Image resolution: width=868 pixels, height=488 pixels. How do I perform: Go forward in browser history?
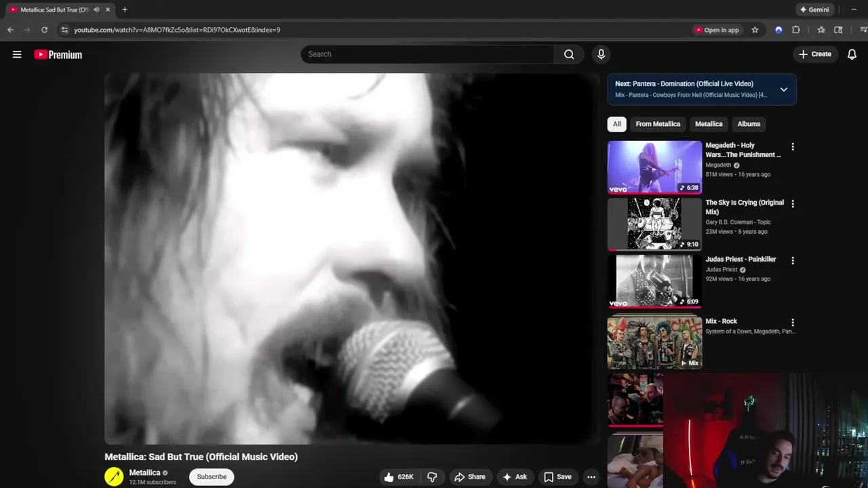(x=27, y=30)
